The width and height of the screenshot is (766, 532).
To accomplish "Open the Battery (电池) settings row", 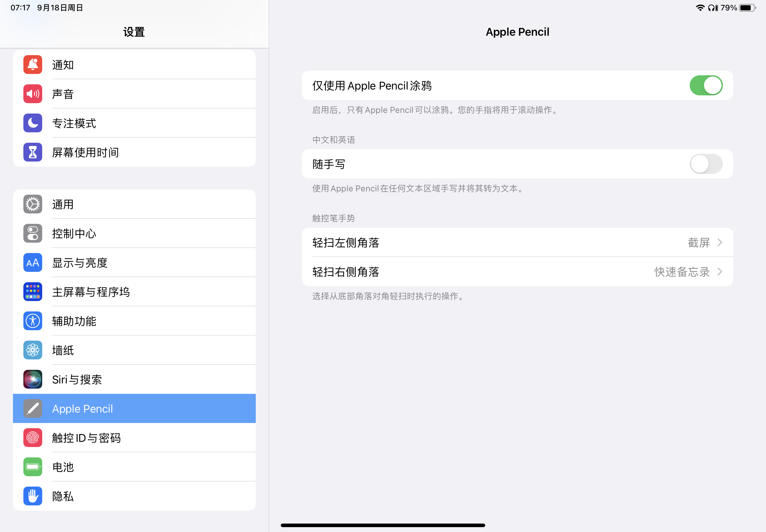I will pos(63,467).
